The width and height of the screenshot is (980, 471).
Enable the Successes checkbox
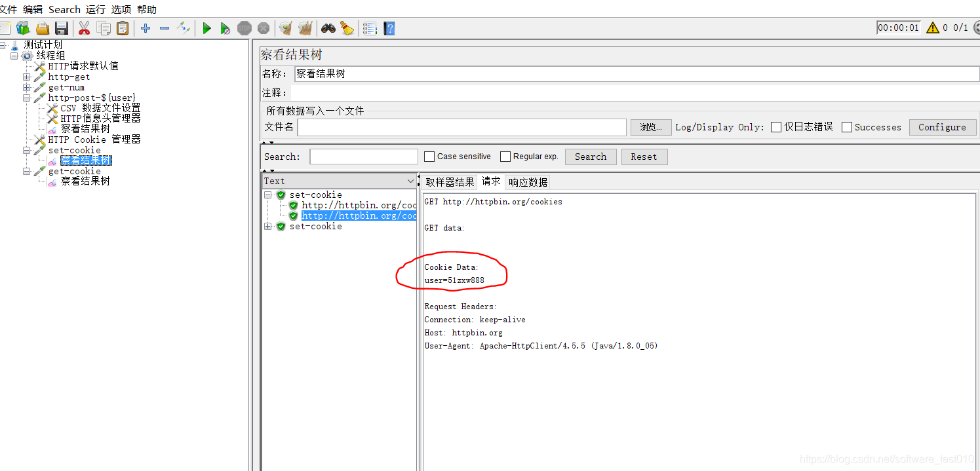(x=847, y=127)
